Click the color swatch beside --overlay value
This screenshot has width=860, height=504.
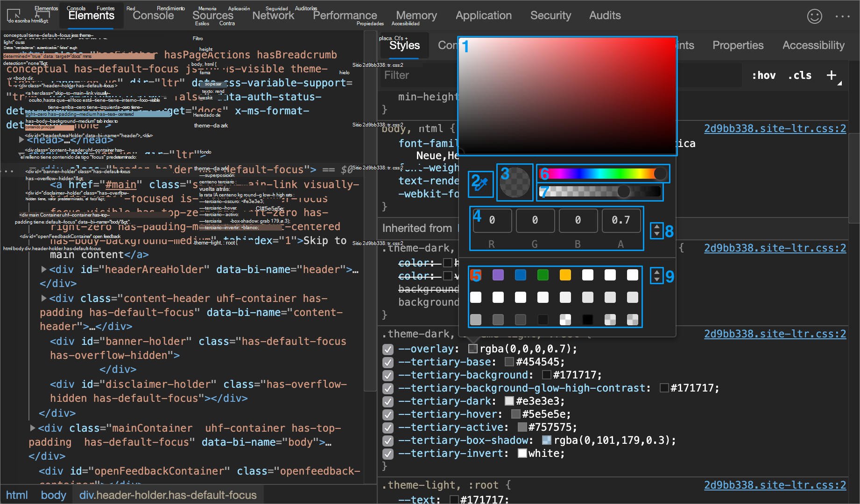[472, 349]
